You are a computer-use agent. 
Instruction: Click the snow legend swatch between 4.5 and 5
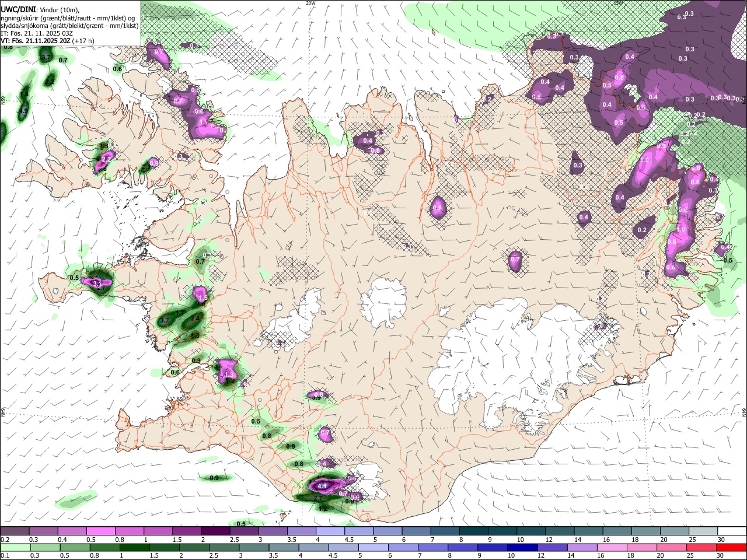click(x=359, y=531)
